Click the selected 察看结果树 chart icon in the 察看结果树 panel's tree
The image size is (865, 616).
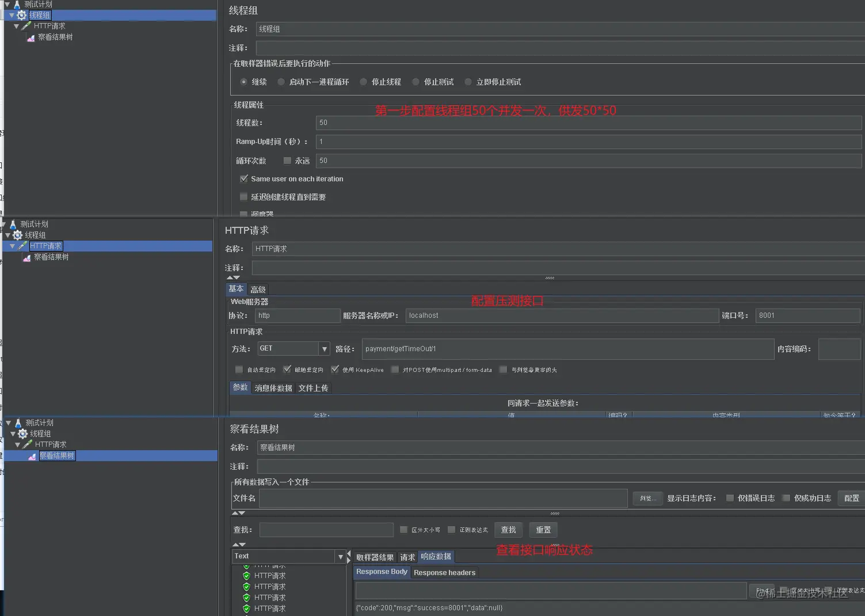point(32,456)
